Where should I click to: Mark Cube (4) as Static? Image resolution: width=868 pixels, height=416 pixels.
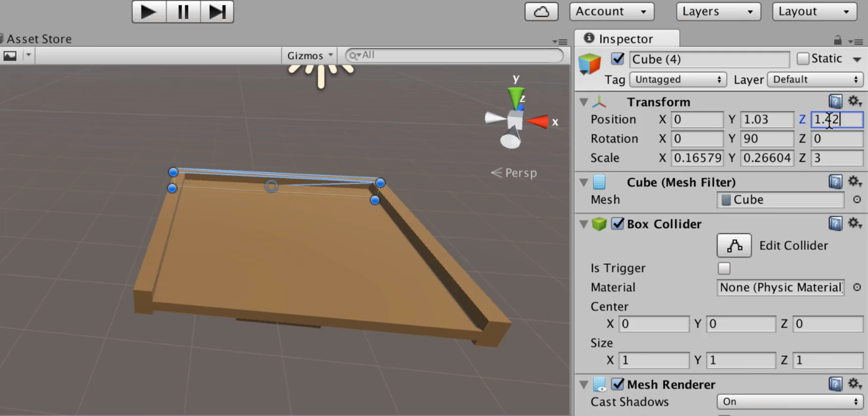[803, 58]
